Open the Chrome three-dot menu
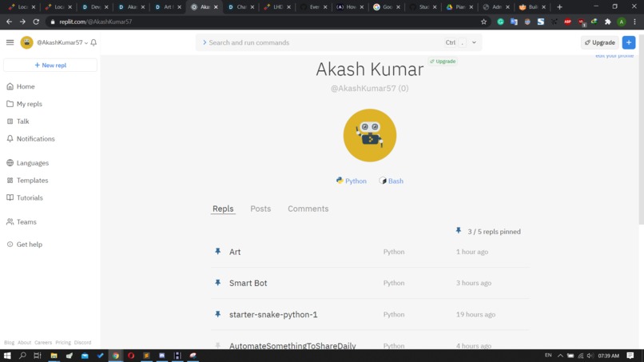 (x=635, y=22)
